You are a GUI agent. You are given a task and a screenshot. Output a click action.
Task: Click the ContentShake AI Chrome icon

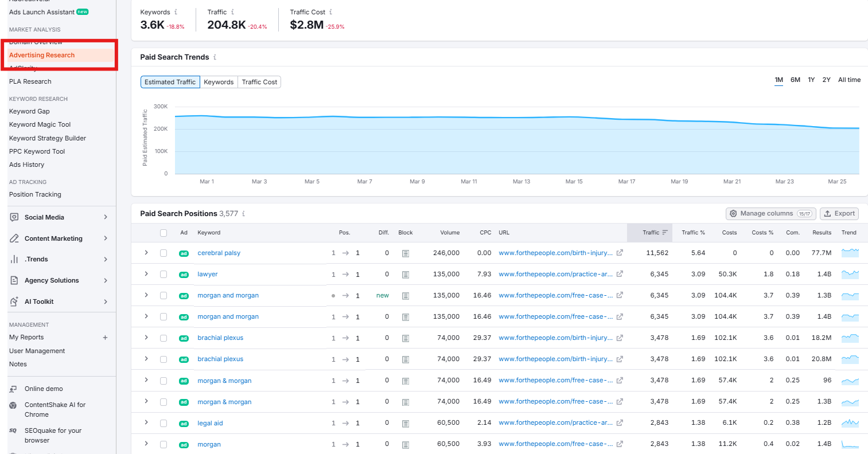coord(13,405)
